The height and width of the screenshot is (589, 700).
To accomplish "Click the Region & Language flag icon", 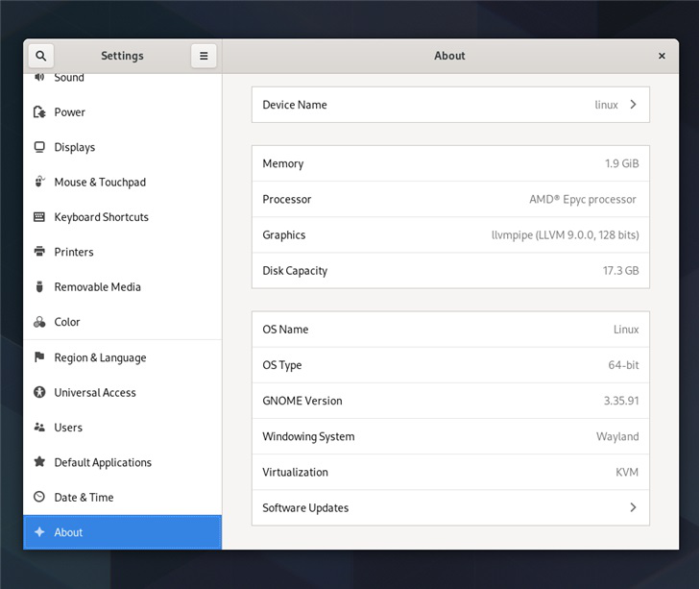I will pos(39,357).
